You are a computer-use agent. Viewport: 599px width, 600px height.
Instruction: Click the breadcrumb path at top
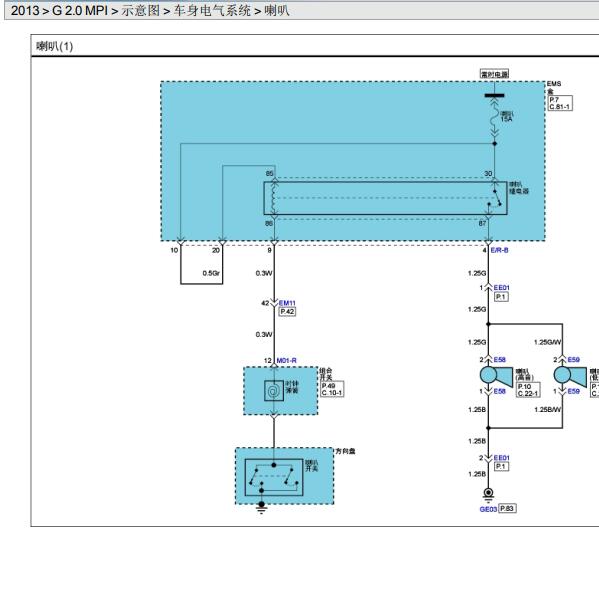coord(150,10)
